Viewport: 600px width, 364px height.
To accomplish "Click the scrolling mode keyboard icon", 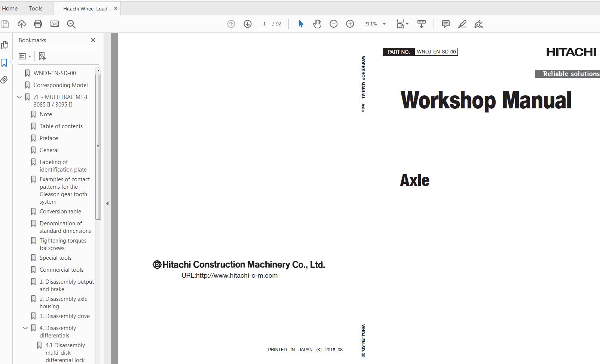I will 422,24.
